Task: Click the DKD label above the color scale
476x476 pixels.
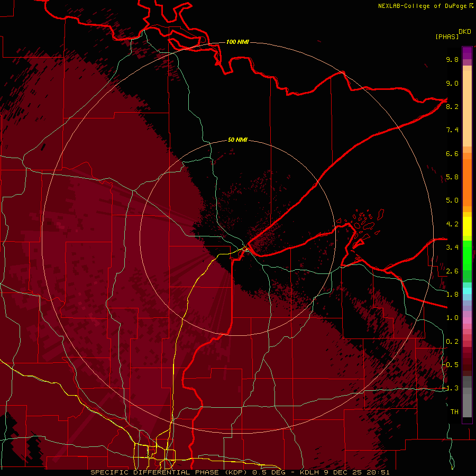Action: tap(465, 32)
